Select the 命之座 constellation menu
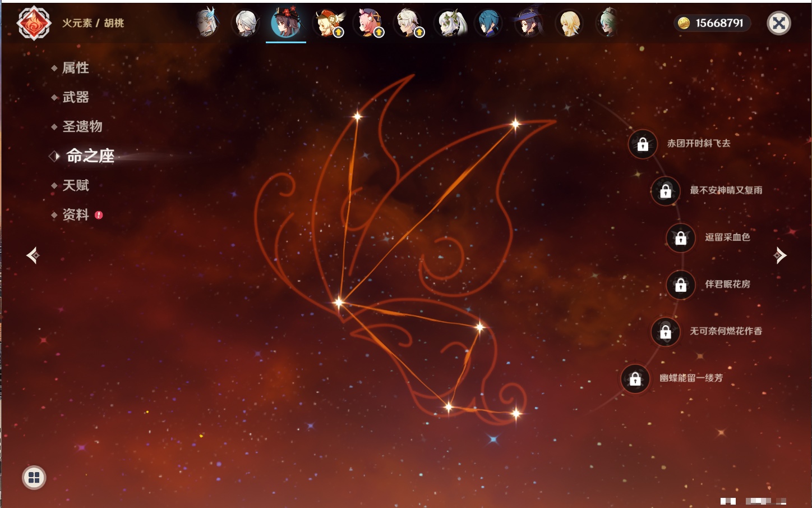Image resolution: width=812 pixels, height=508 pixels. [90, 155]
